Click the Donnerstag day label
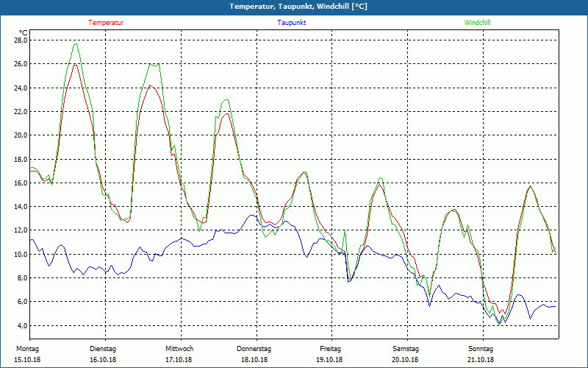This screenshot has height=368, width=588. click(x=254, y=349)
